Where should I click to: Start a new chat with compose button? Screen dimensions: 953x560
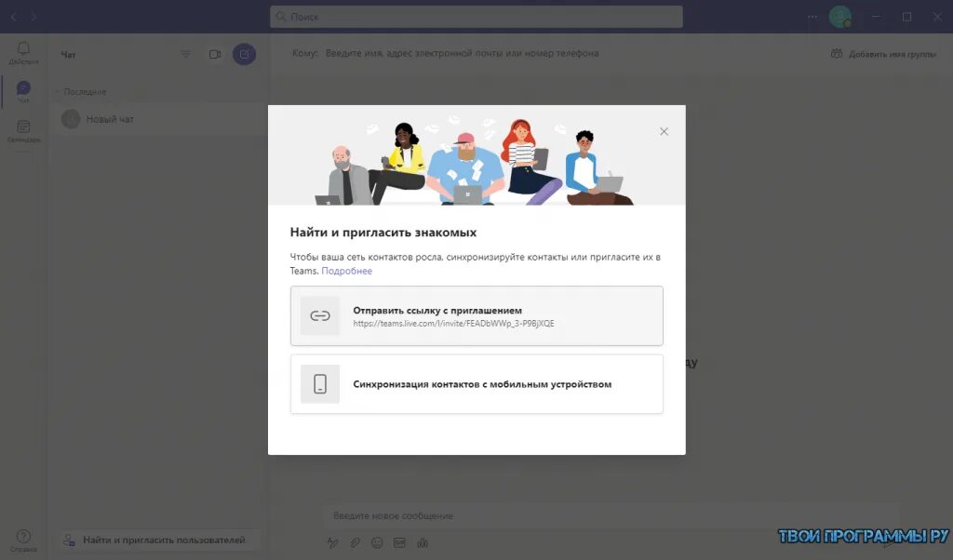coord(244,54)
